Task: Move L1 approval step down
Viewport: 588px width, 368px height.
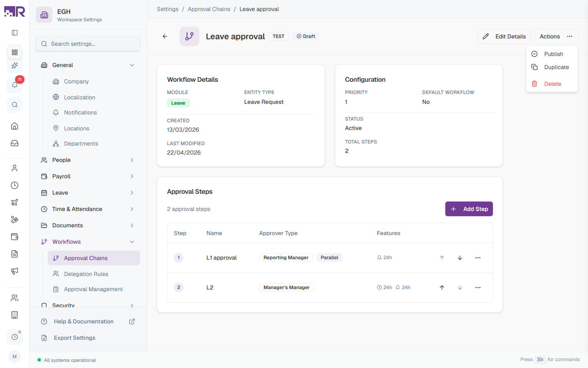Action: (x=460, y=258)
